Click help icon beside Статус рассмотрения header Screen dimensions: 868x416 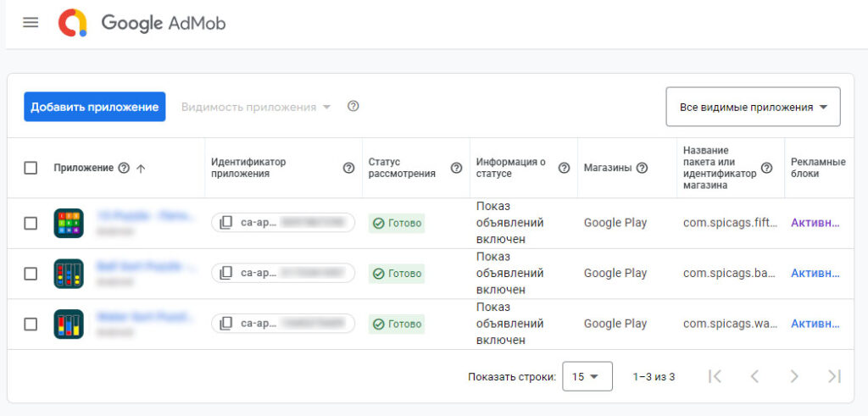tap(456, 168)
